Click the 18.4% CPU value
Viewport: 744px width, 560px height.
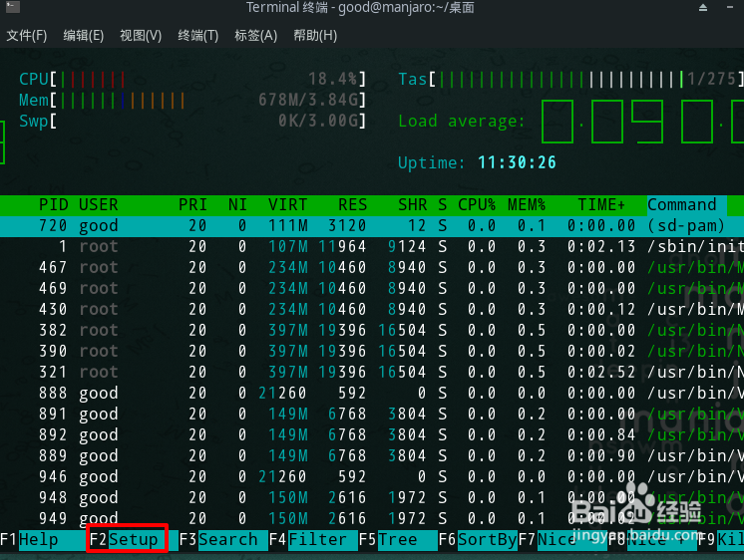[333, 79]
